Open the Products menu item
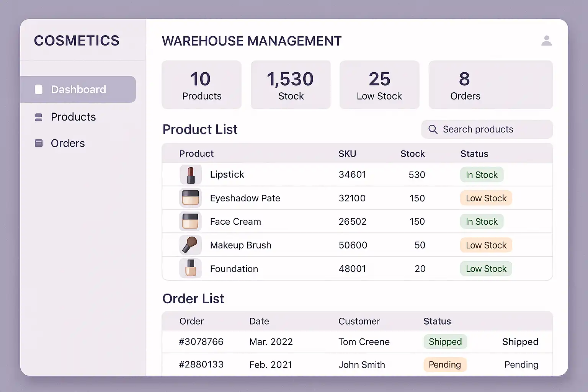The height and width of the screenshot is (392, 588). (73, 117)
